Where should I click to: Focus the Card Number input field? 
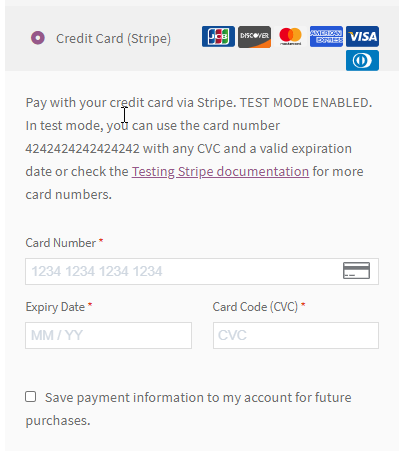pyautogui.click(x=202, y=271)
